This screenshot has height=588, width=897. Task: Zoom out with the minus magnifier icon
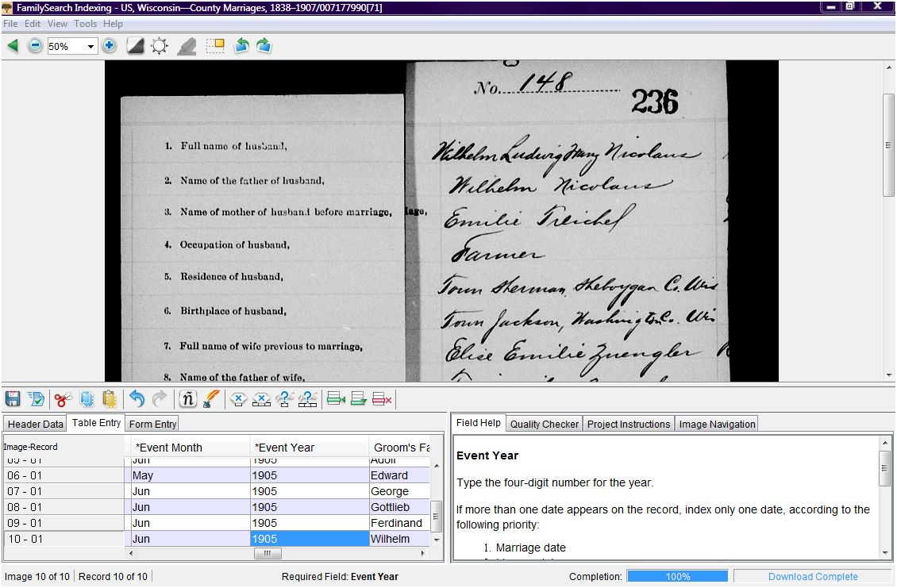coord(35,46)
